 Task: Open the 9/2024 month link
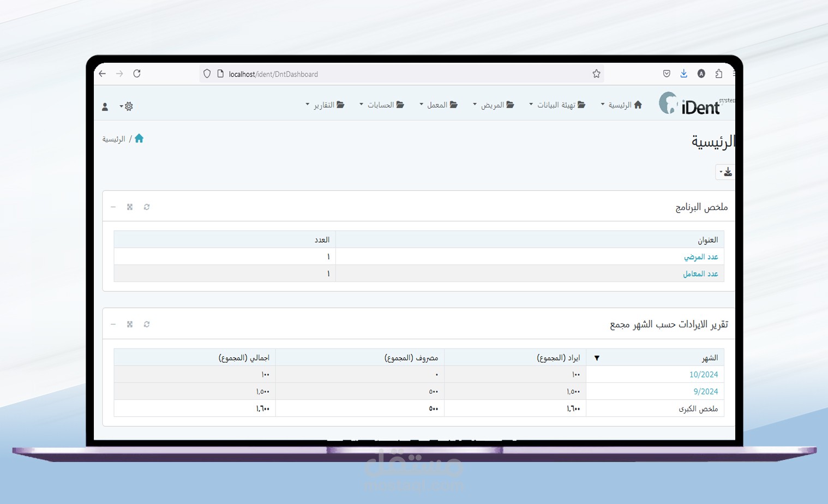[x=706, y=392]
